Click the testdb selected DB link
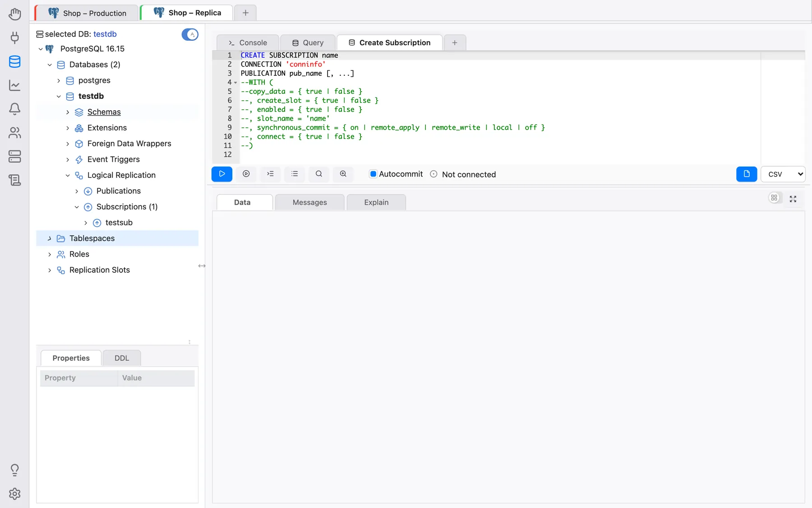Image resolution: width=812 pixels, height=508 pixels. pyautogui.click(x=105, y=34)
